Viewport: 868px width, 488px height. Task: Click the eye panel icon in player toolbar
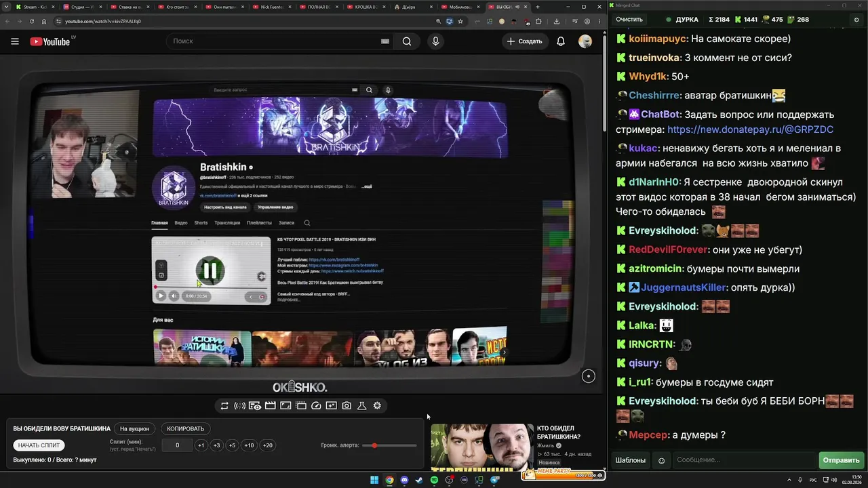(x=255, y=406)
